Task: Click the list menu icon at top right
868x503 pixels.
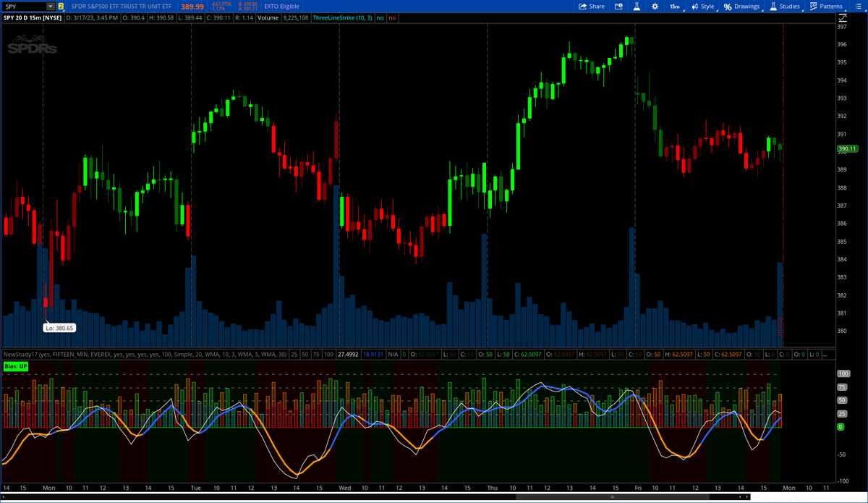Action: tap(859, 7)
